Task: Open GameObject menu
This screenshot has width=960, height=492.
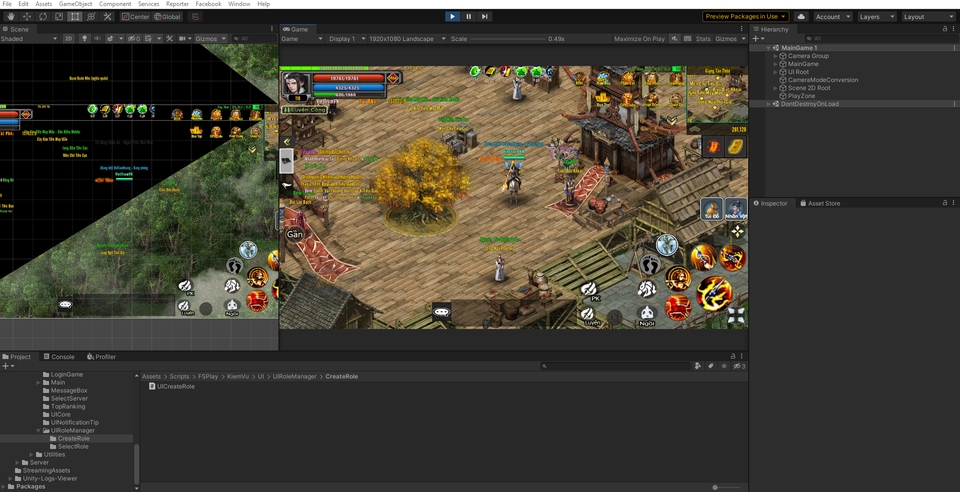Action: 75,4
